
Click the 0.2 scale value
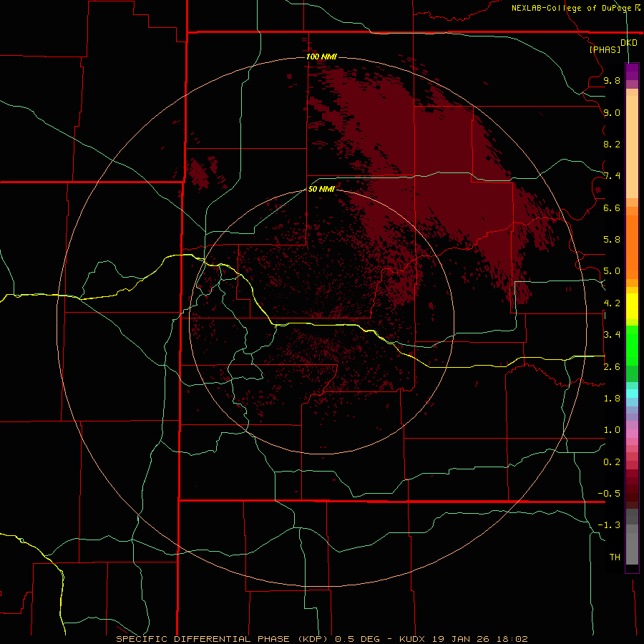tap(612, 462)
